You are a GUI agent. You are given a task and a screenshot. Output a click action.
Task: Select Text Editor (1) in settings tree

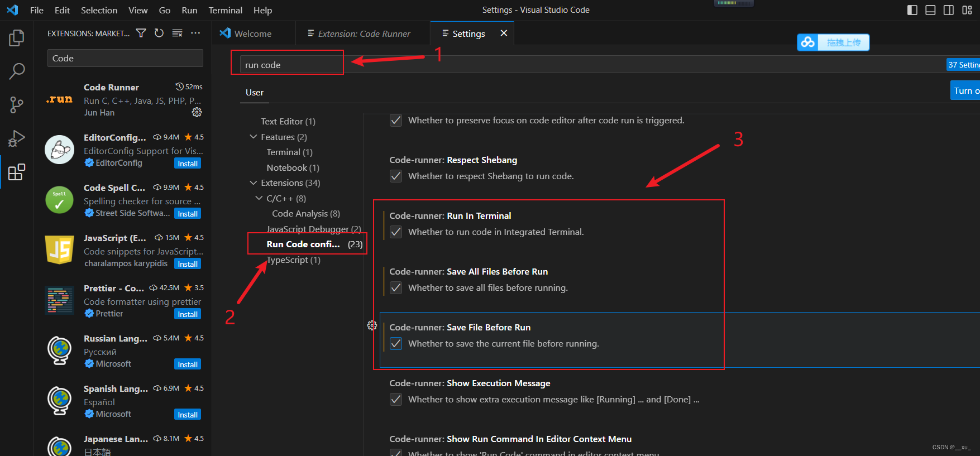288,121
